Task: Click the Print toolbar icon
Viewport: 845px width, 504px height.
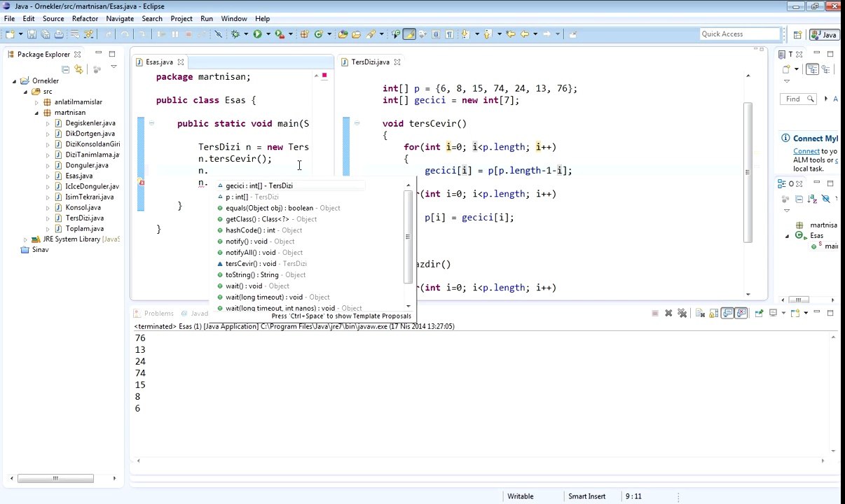Action: [x=59, y=34]
